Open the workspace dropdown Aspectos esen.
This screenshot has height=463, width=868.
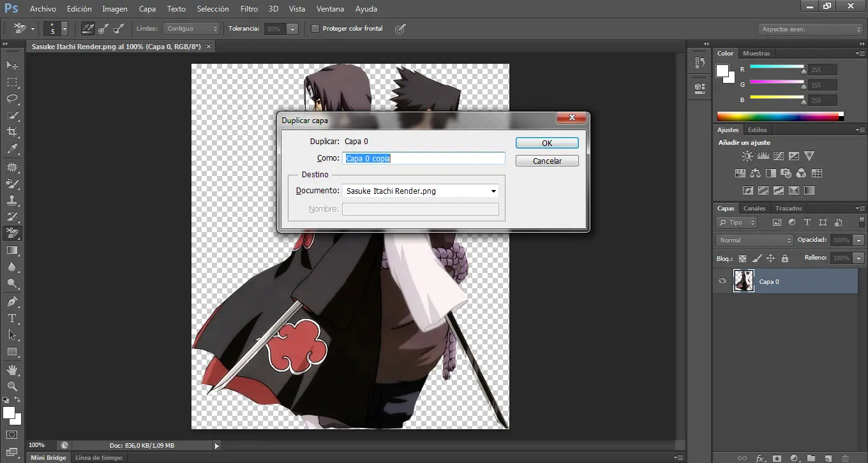coord(811,29)
